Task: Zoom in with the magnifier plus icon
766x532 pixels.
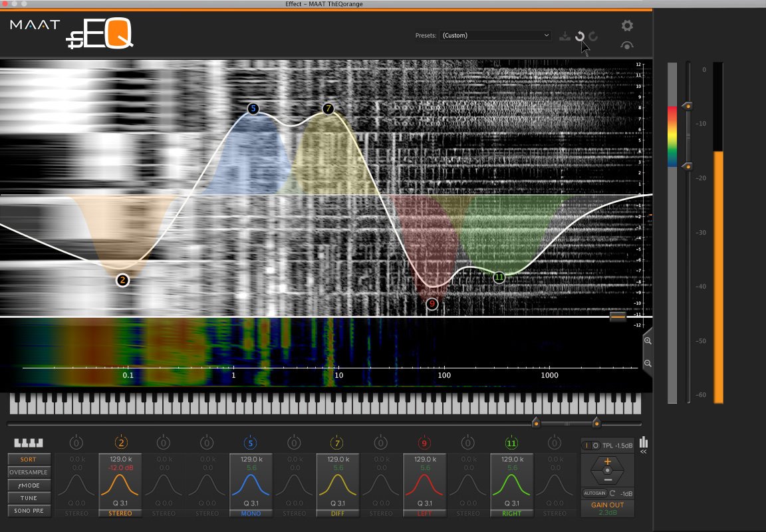Action: (648, 341)
